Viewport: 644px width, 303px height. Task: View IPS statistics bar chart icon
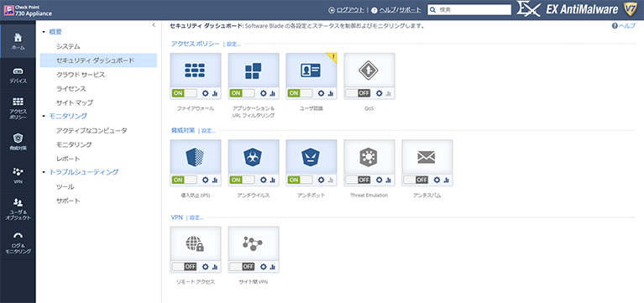coord(215,180)
